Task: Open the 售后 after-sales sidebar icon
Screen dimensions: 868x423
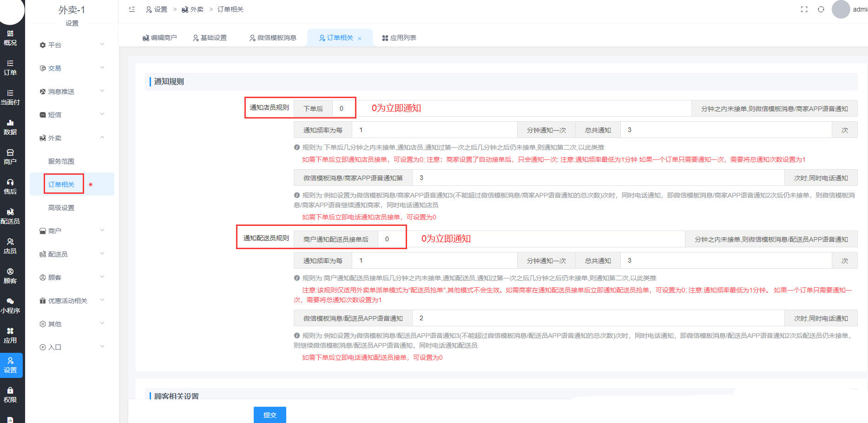Action: point(10,187)
